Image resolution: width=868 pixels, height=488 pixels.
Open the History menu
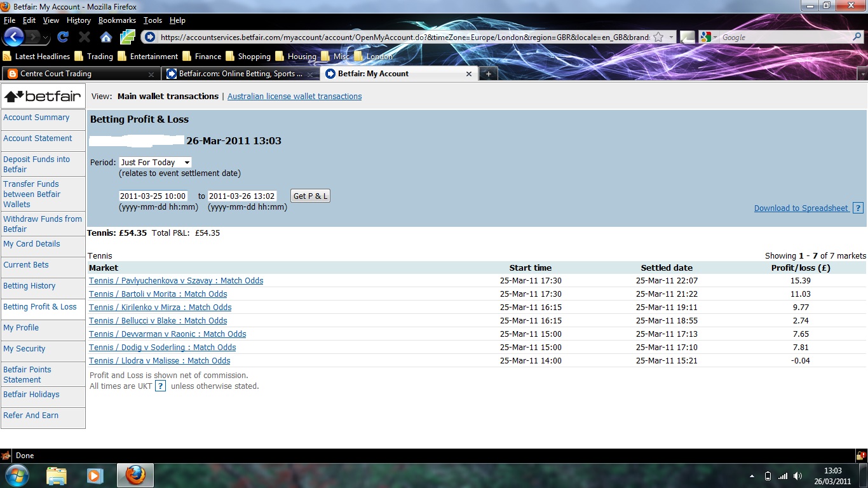[x=79, y=20]
